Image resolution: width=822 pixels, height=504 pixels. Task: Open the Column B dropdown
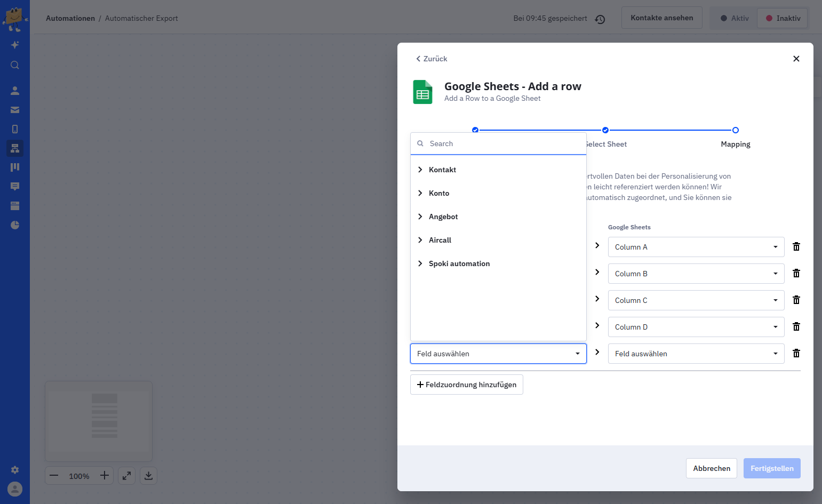[x=696, y=274]
